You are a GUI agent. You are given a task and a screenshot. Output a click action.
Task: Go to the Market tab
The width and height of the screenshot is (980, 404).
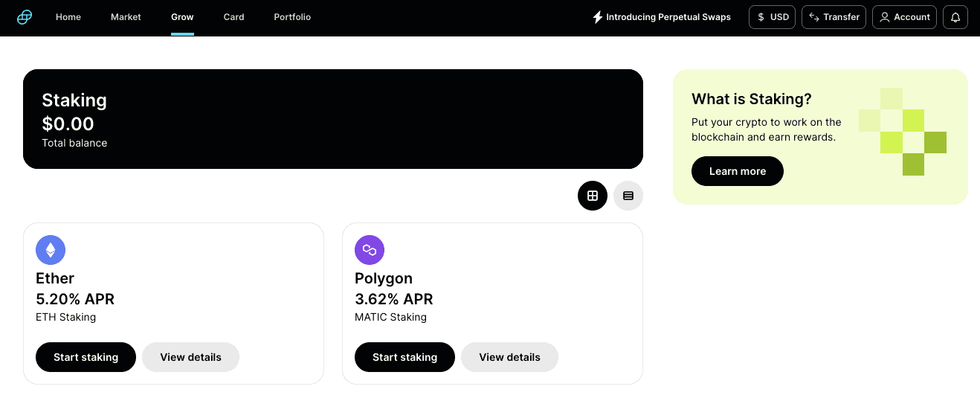click(126, 17)
